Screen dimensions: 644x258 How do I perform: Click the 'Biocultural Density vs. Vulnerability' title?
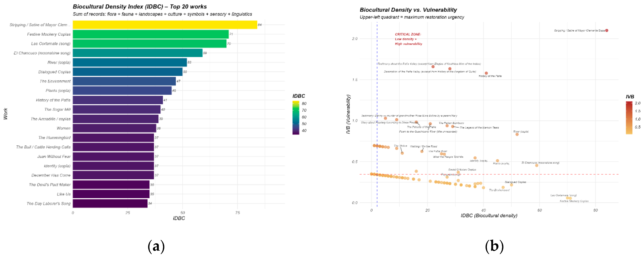click(x=408, y=10)
